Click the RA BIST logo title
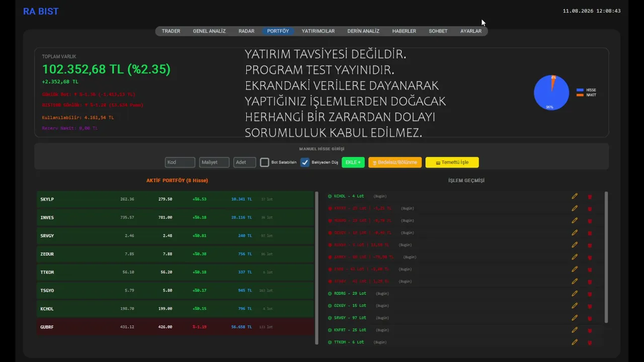The width and height of the screenshot is (644, 362). [41, 12]
